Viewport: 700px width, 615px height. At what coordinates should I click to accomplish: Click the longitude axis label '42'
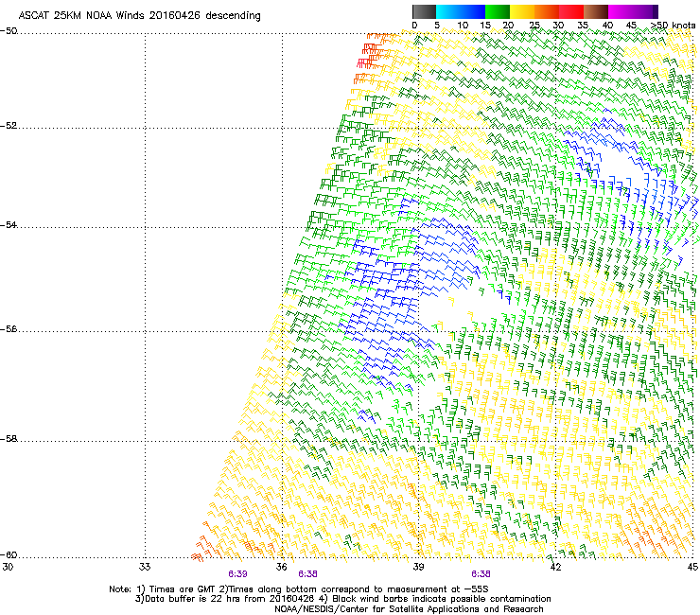pyautogui.click(x=555, y=567)
